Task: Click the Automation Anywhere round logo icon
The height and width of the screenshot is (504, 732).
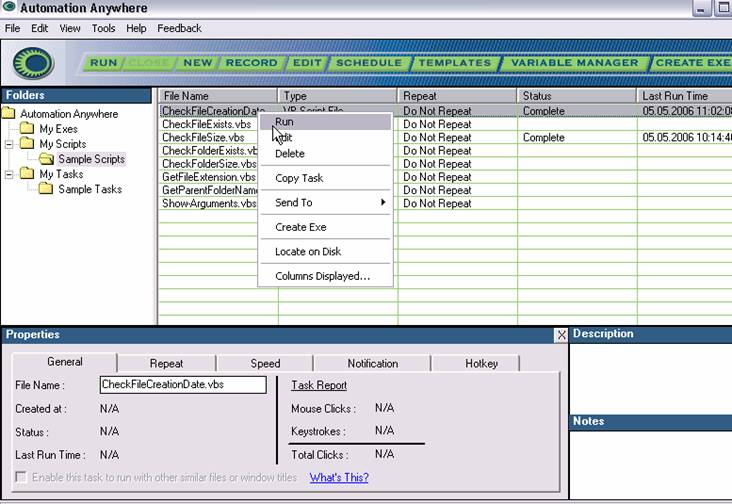Action: (33, 63)
